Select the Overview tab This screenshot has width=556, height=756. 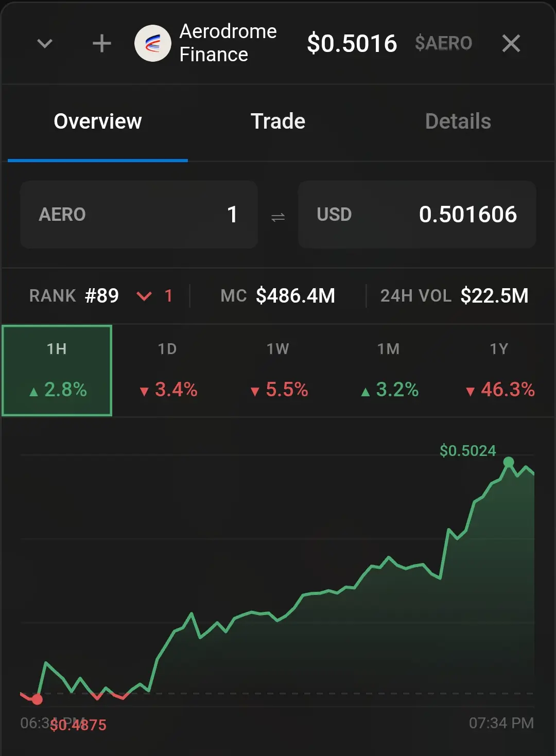[x=98, y=121]
